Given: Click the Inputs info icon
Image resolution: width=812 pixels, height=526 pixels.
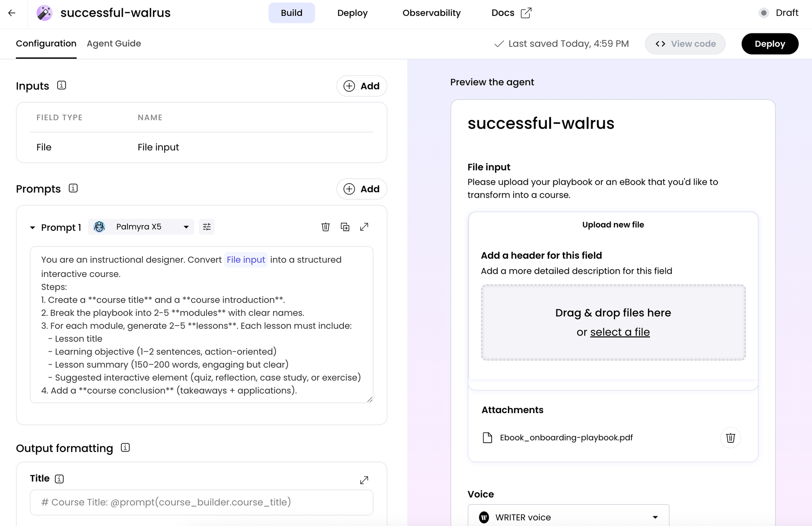Looking at the screenshot, I should click(x=61, y=85).
